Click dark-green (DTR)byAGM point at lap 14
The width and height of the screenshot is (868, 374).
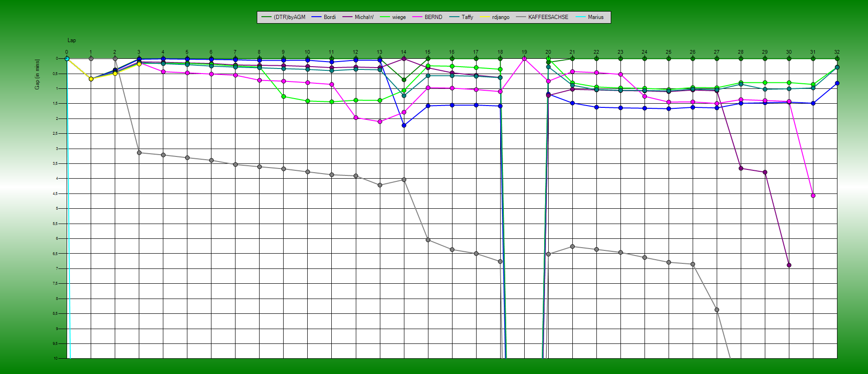pyautogui.click(x=404, y=80)
